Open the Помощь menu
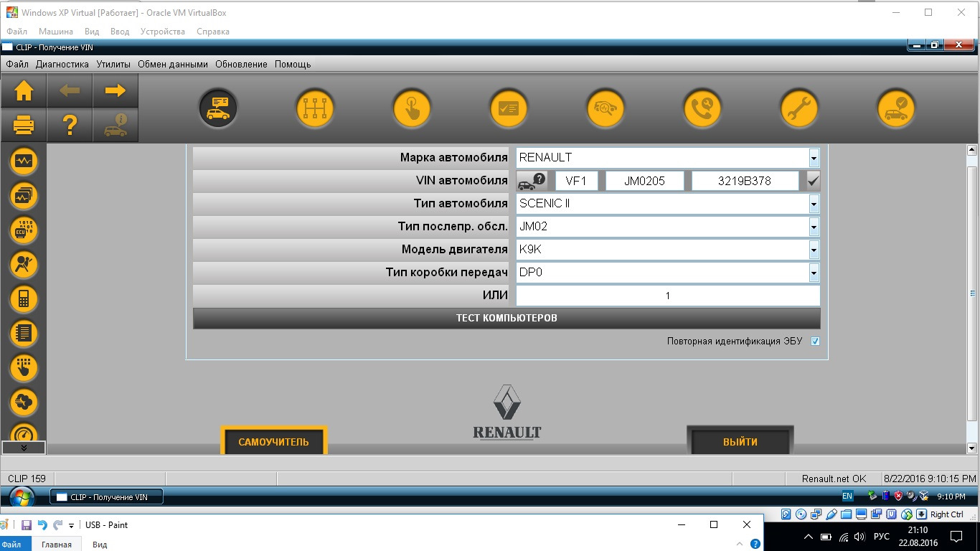The height and width of the screenshot is (551, 980). [293, 64]
